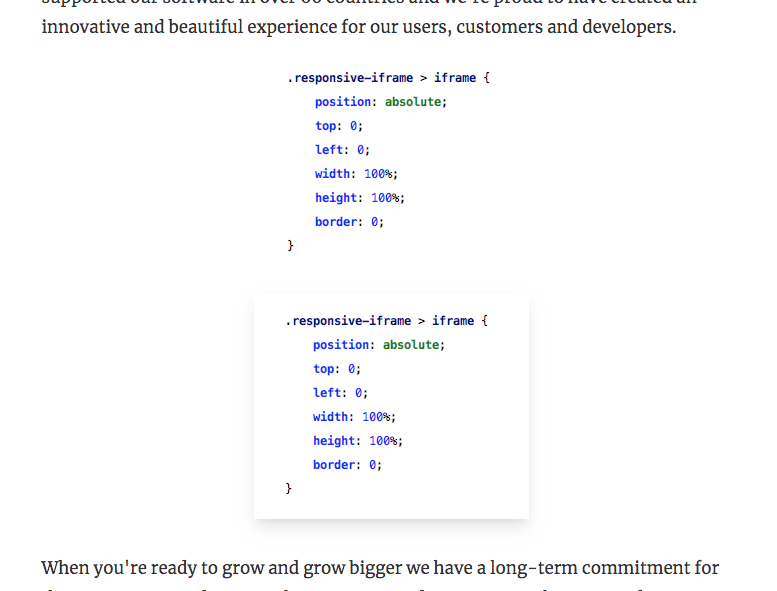Click 'border: 0;' inside the shadowed code card
Viewport: 777px width, 591px height.
347,465
